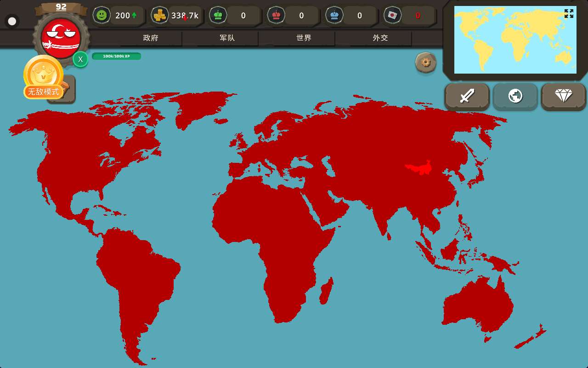Click the green X badge near country emblem
Screen dimensions: 588x368
[x=80, y=59]
